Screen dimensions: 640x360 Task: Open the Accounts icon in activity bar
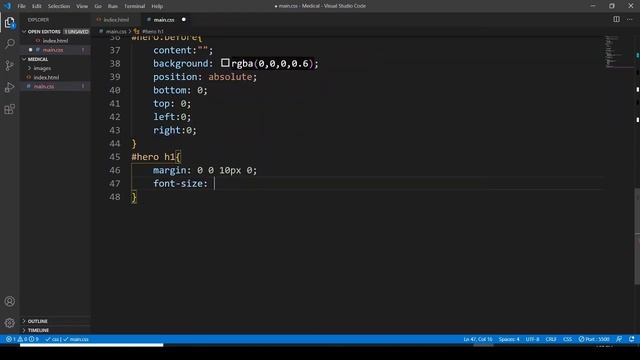(x=9, y=301)
